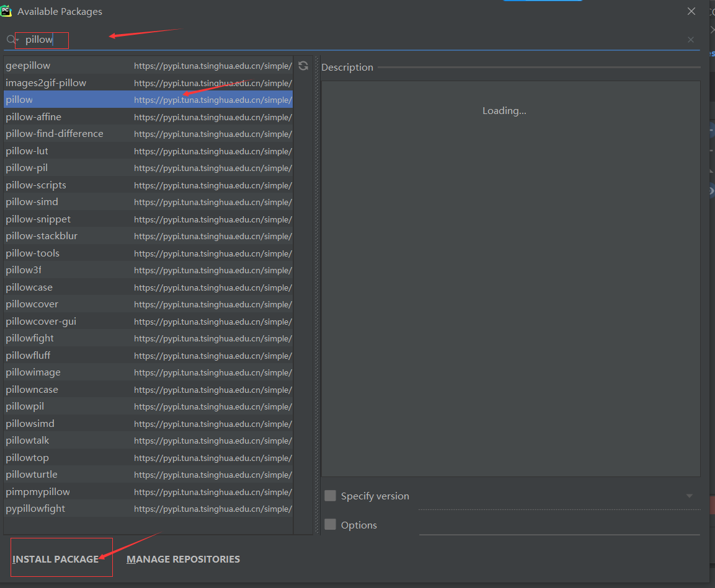Select the pillow-snippet package
Viewport: 715px width, 588px height.
point(148,219)
